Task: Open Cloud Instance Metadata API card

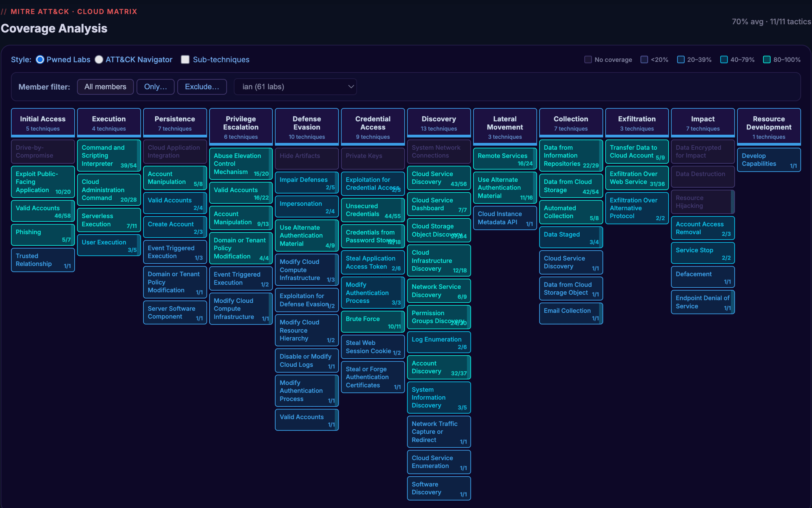Action: [x=505, y=218]
